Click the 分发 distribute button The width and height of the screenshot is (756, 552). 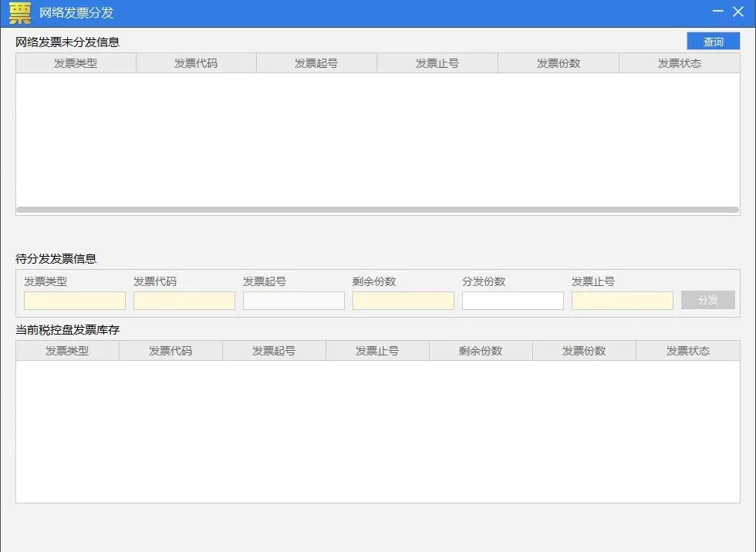[x=707, y=301]
